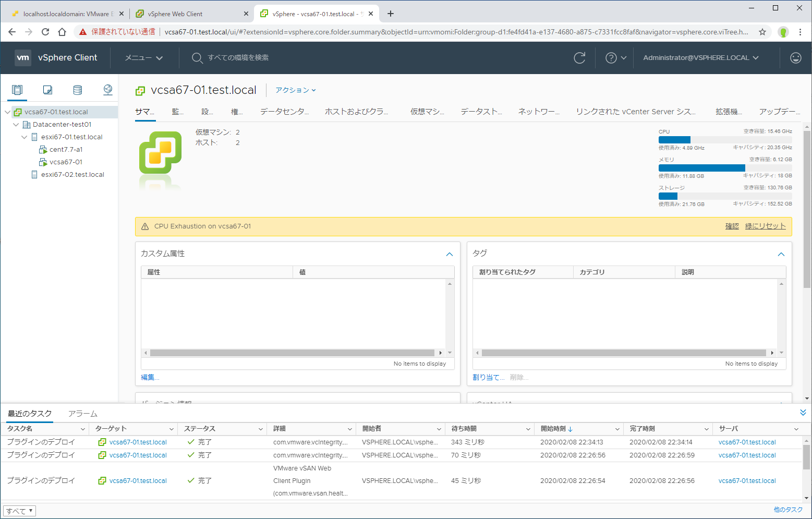Open タスク名 column filter dropdown

tap(82, 429)
